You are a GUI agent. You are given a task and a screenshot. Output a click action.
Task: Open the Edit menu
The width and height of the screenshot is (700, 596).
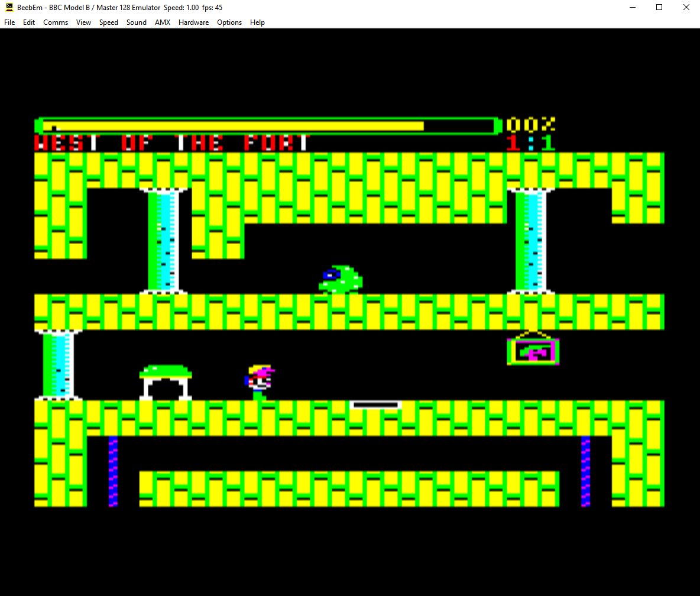(28, 22)
